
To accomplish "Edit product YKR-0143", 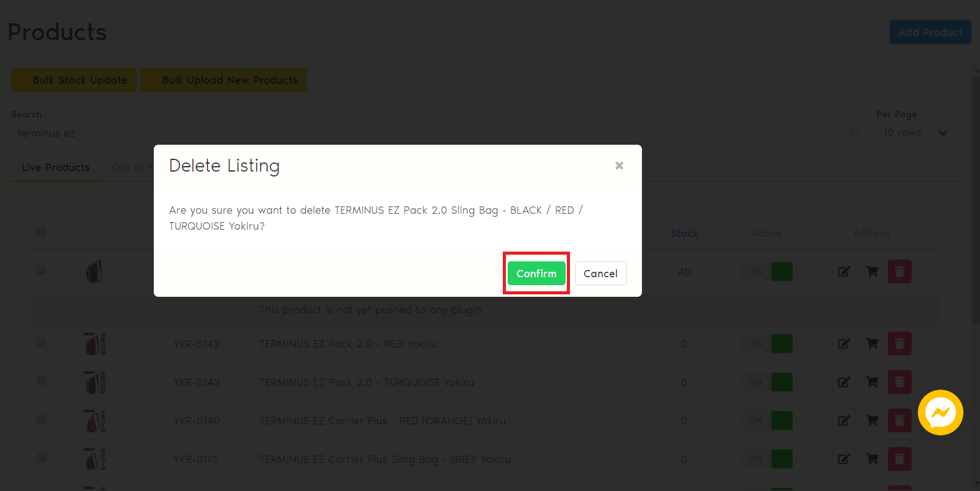I will click(x=844, y=382).
